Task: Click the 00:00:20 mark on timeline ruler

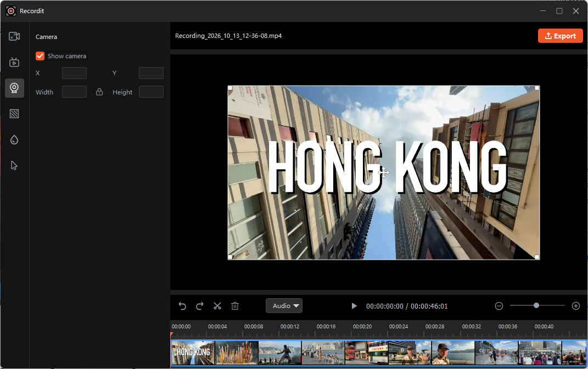Action: [x=362, y=327]
